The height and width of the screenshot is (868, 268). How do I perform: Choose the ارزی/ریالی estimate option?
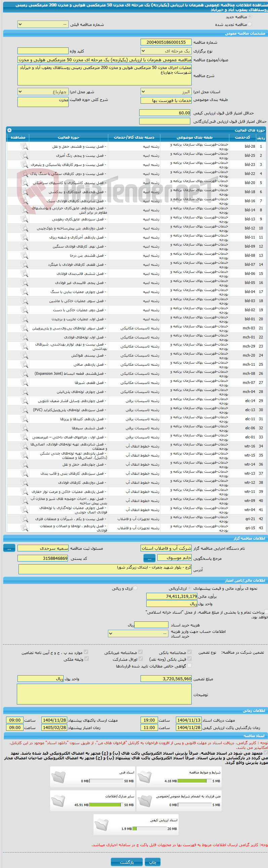point(190,588)
